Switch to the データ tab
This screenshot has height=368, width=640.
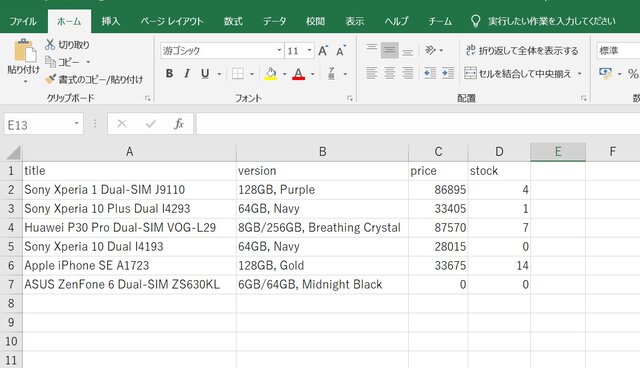274,21
